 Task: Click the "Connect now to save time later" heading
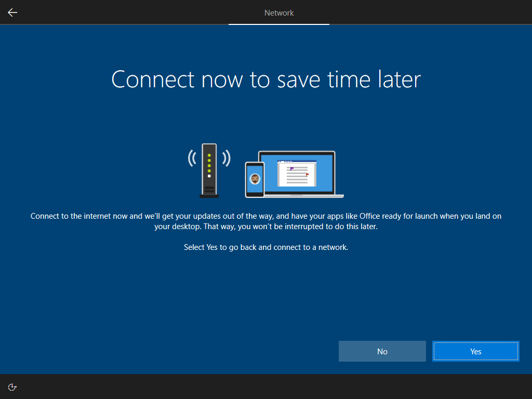click(x=266, y=79)
